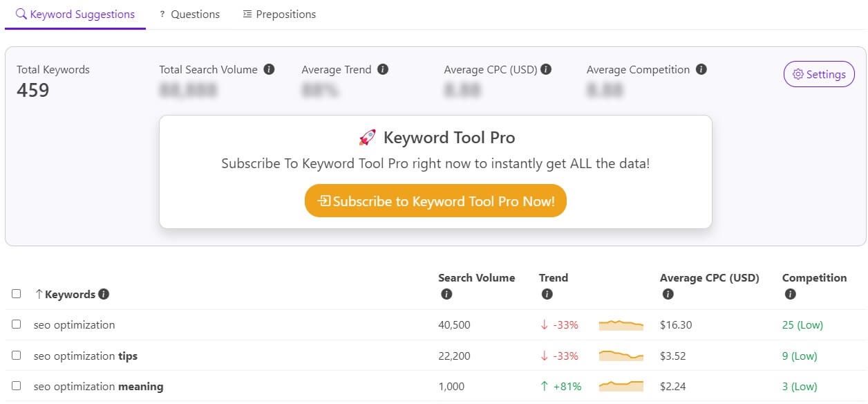Click info icon under Average CPC column
868x404 pixels.
pos(668,294)
